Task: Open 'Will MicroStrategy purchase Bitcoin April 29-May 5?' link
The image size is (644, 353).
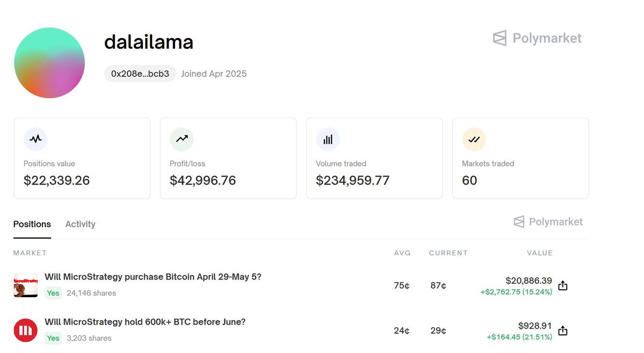Action: (153, 277)
